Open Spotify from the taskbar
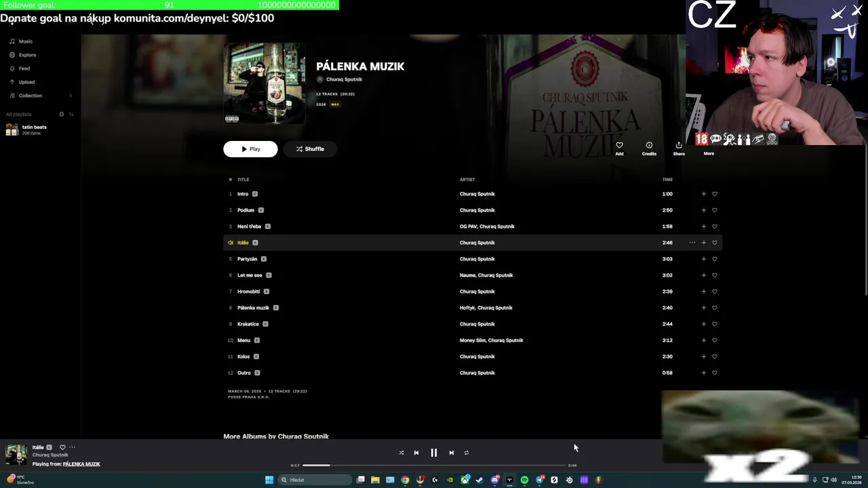868x488 pixels. 524,480
